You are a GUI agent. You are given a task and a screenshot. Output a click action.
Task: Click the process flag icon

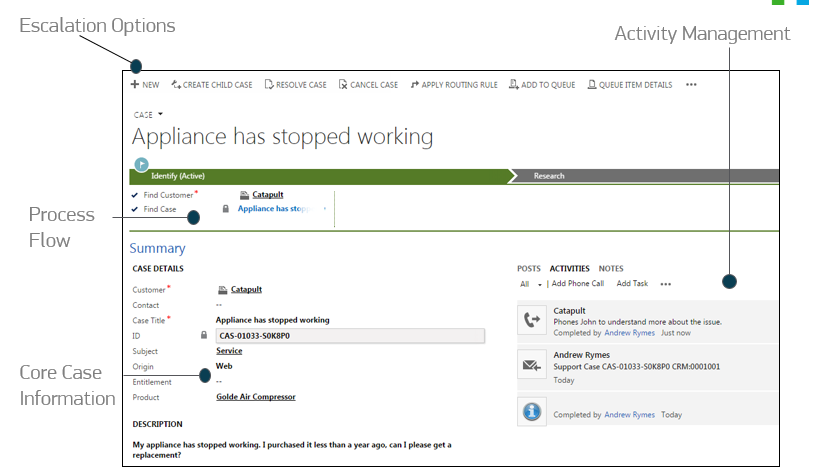coord(141,165)
